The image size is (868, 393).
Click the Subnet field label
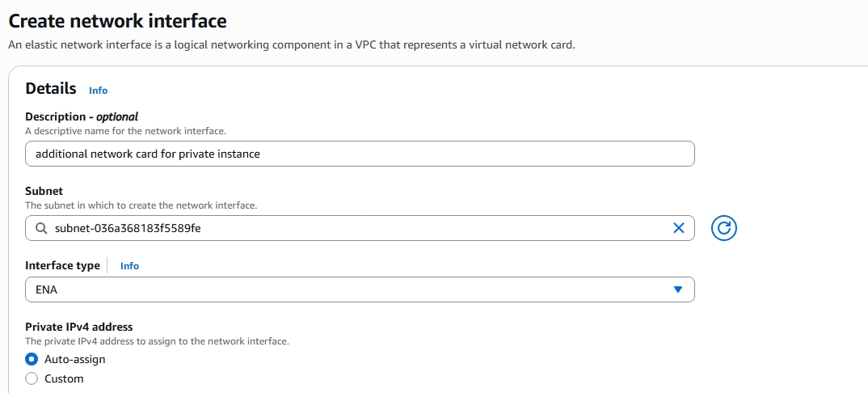44,192
